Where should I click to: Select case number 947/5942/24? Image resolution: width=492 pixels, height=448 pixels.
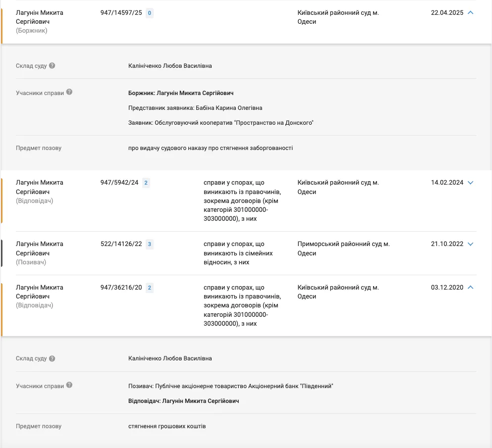pyautogui.click(x=119, y=183)
